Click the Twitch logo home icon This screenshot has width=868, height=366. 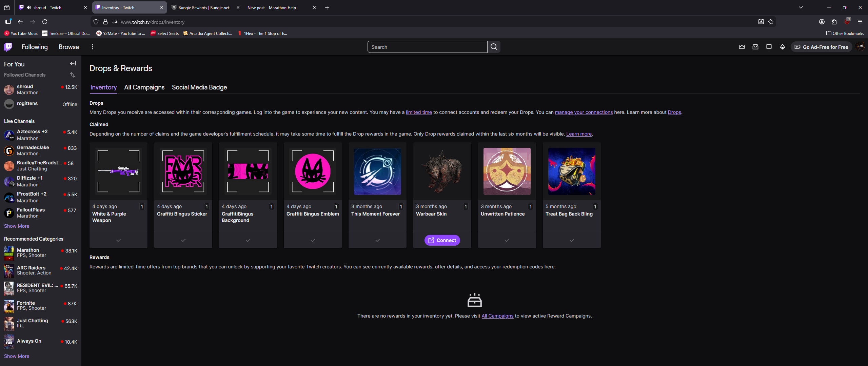click(8, 47)
